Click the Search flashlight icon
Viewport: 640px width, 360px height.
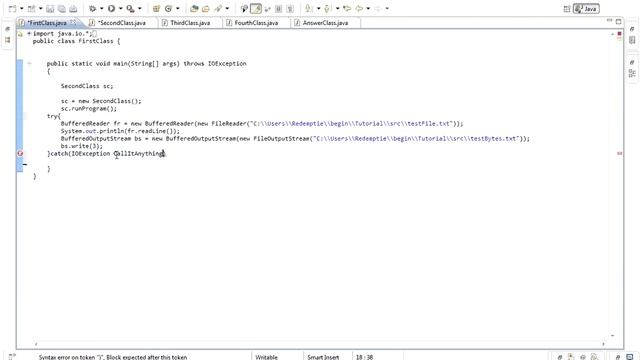[218, 9]
